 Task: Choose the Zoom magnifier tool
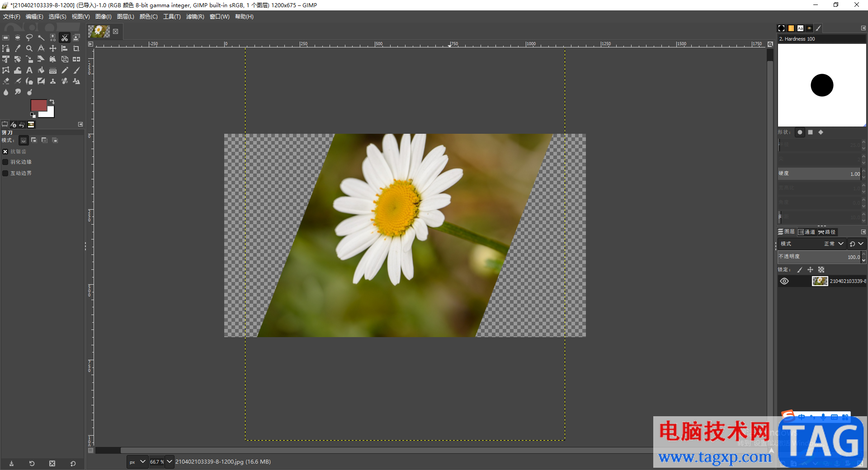coord(29,49)
